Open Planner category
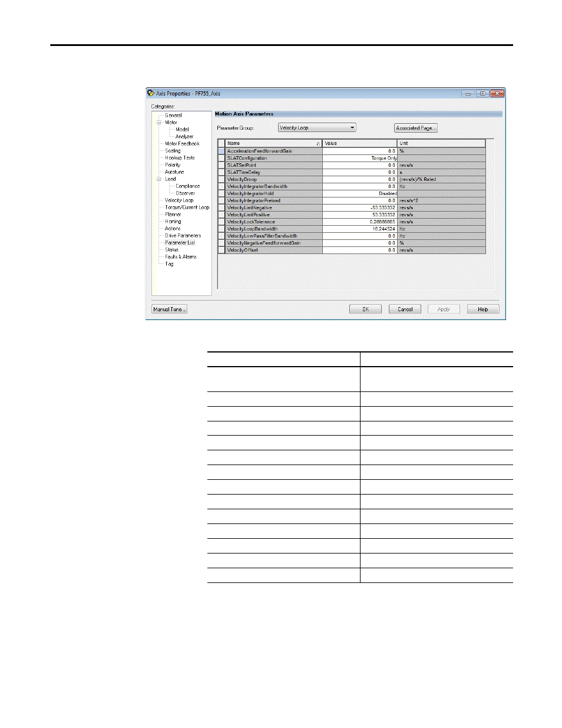Screen dimensions: 562x728 [173, 215]
